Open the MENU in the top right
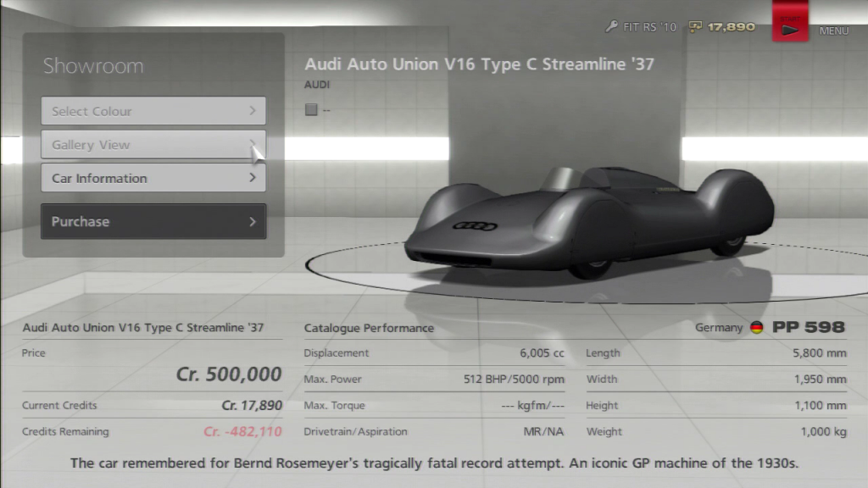Image resolution: width=868 pixels, height=488 pixels. (833, 31)
